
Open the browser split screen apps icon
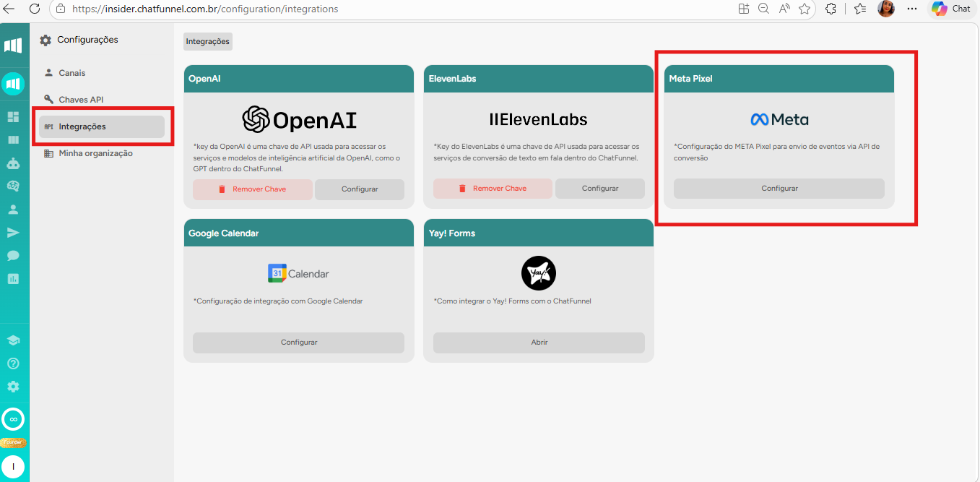click(x=744, y=9)
